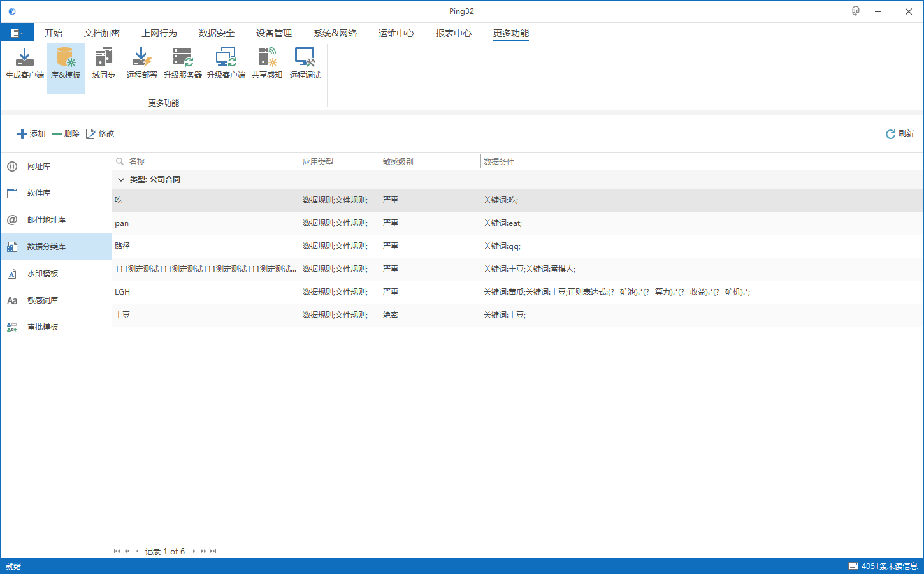Launch 远程调试 tool

pos(305,64)
